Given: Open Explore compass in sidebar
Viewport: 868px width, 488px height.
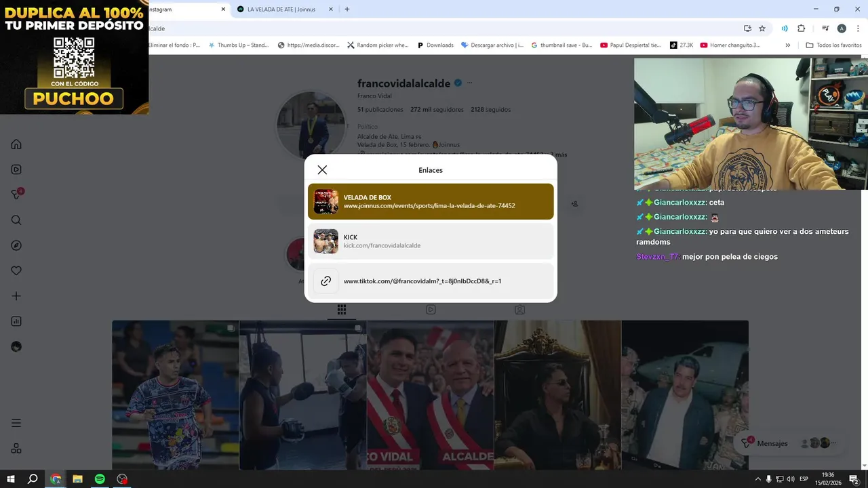Looking at the screenshot, I should click(16, 245).
